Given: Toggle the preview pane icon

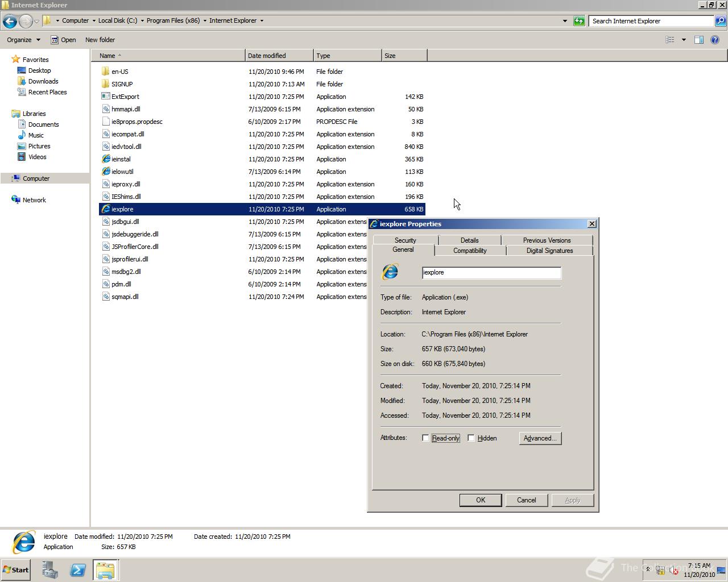Looking at the screenshot, I should 699,40.
